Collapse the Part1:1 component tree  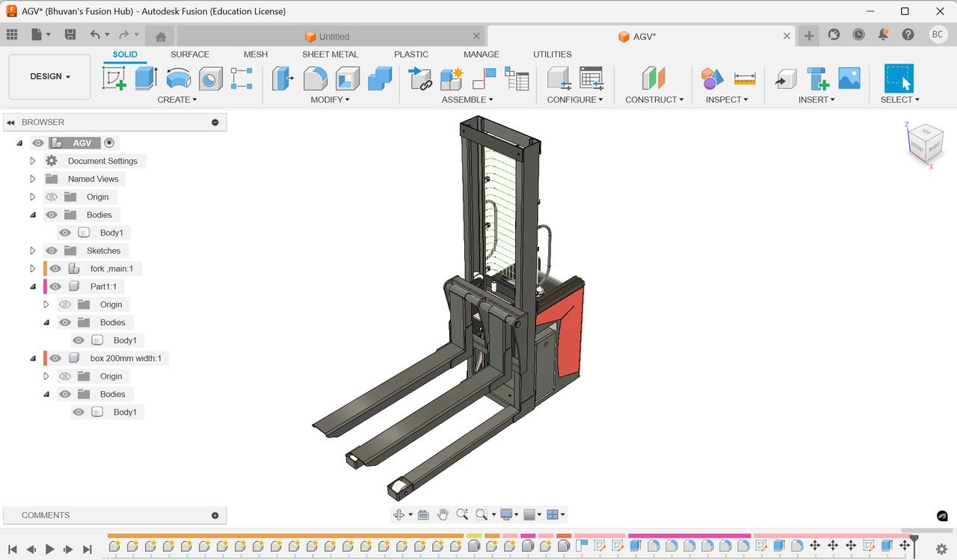33,286
